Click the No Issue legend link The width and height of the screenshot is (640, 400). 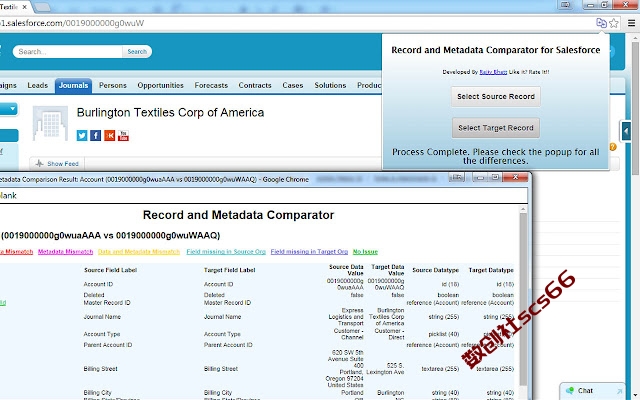(365, 252)
